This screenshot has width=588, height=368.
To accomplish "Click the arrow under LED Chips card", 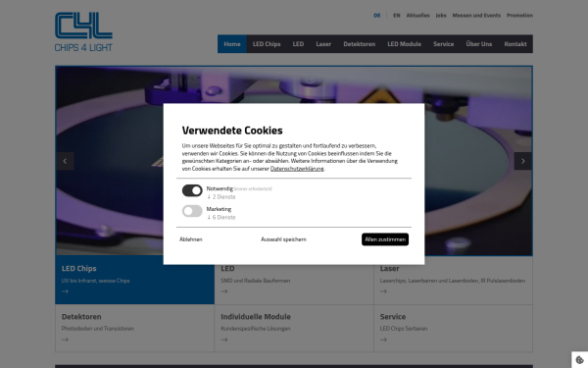I will [65, 291].
